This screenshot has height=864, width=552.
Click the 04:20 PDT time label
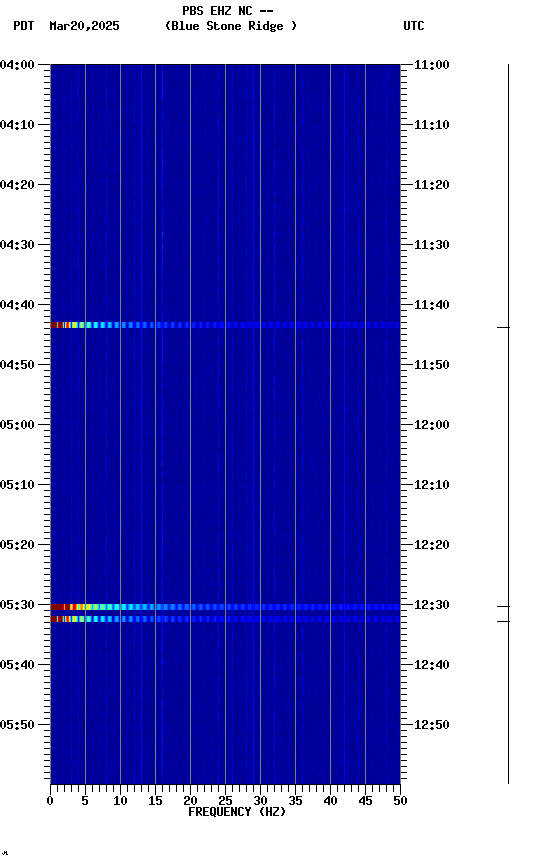coord(17,185)
